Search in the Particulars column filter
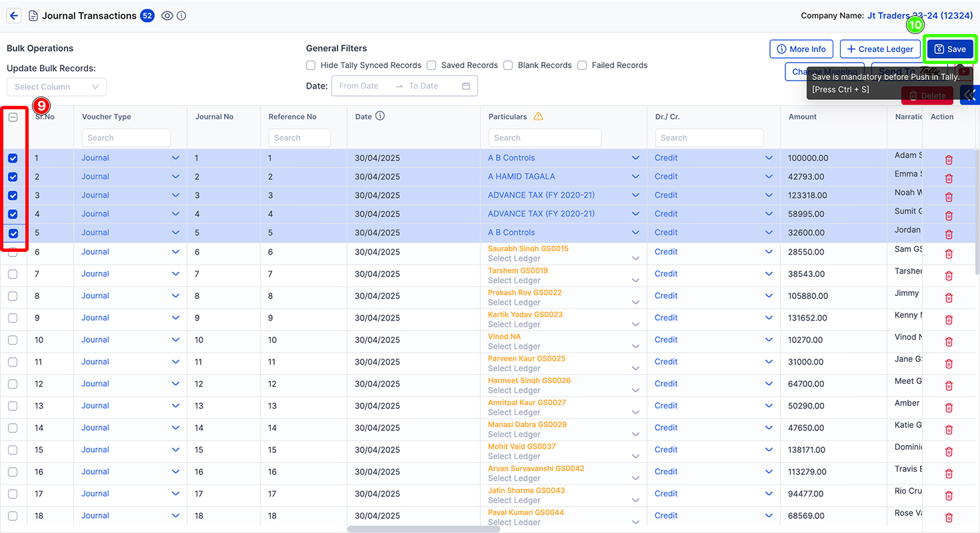980x533 pixels. click(545, 138)
